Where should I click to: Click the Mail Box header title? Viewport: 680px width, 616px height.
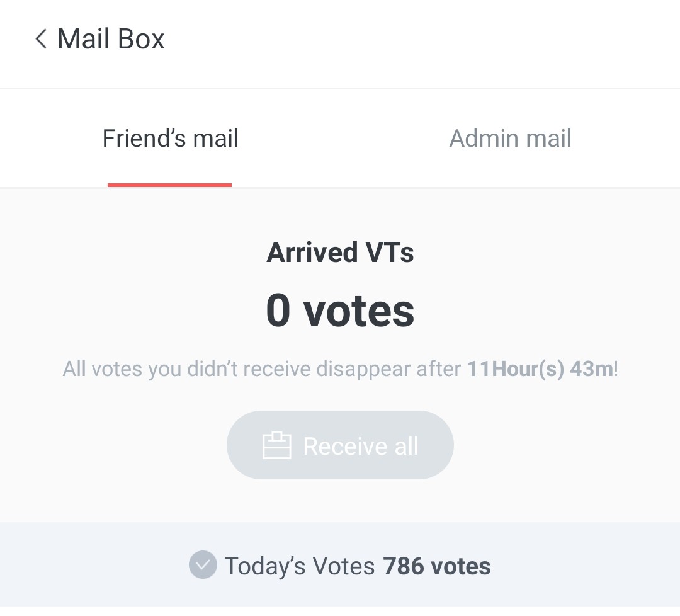click(x=111, y=39)
